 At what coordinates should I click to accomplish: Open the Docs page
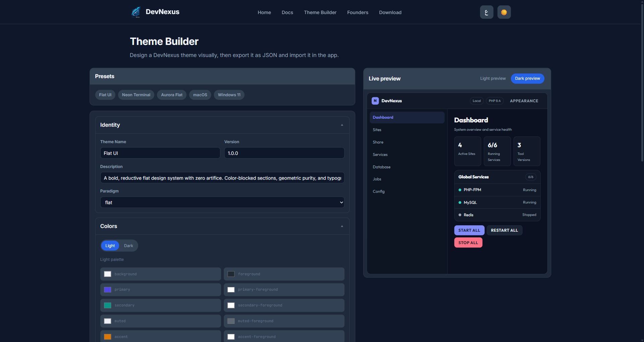287,12
